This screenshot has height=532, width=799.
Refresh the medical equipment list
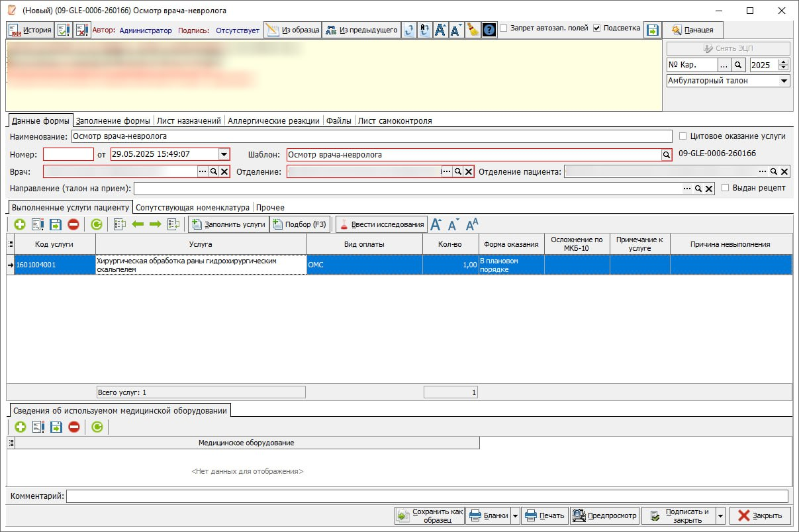pos(97,427)
